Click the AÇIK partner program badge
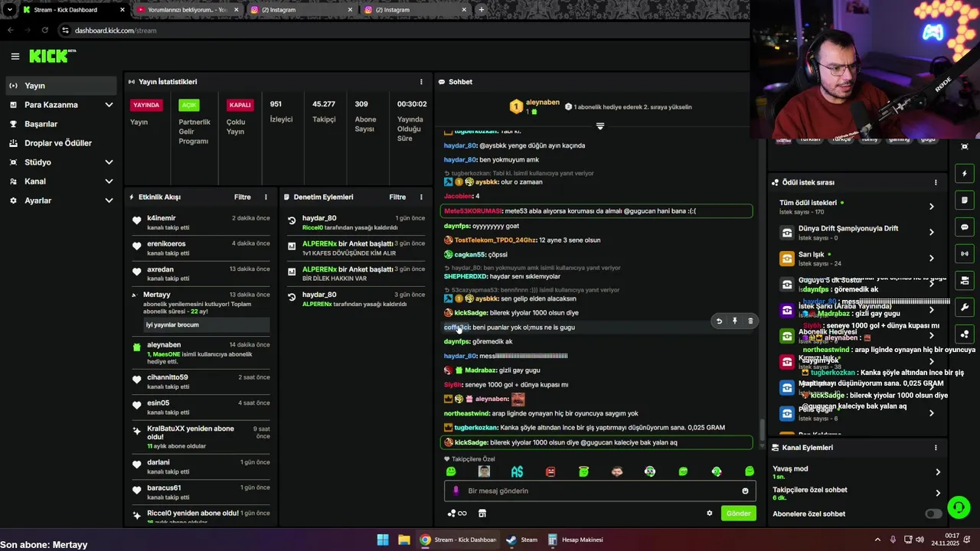This screenshot has width=980, height=551. tap(188, 105)
